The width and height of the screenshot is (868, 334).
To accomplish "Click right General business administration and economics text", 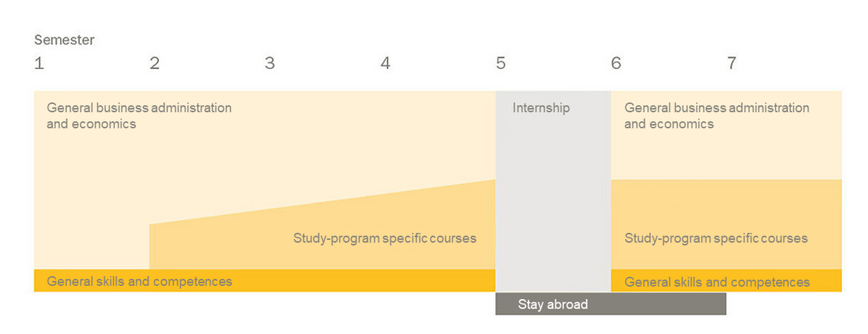I will point(717,115).
